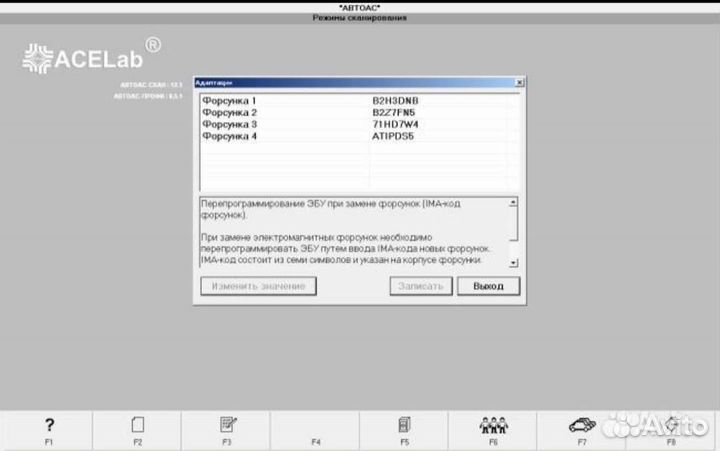Click the Выход button

pyautogui.click(x=489, y=286)
